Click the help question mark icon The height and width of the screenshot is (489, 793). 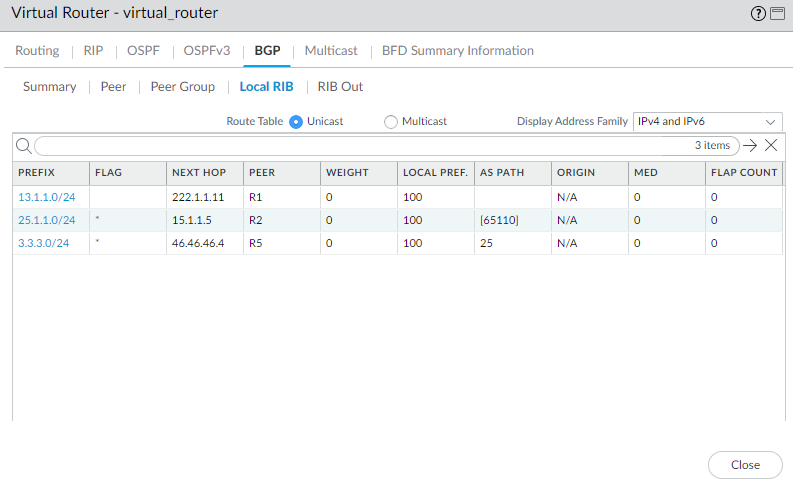click(x=757, y=13)
